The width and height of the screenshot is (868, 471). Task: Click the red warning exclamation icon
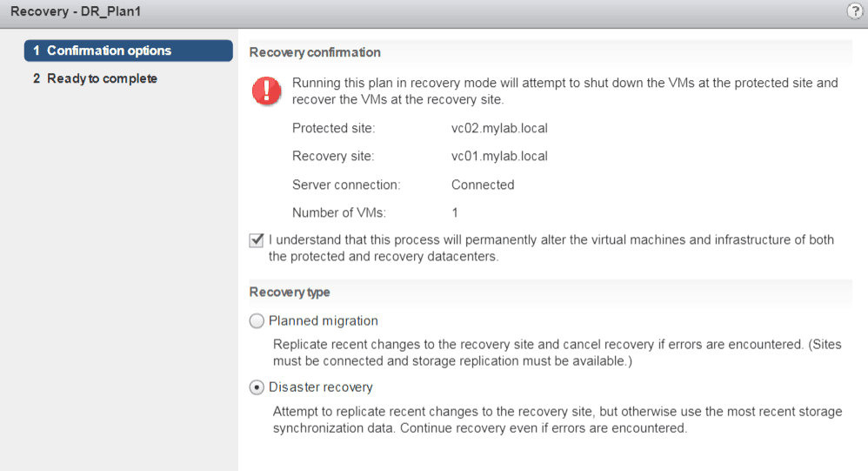[x=265, y=91]
